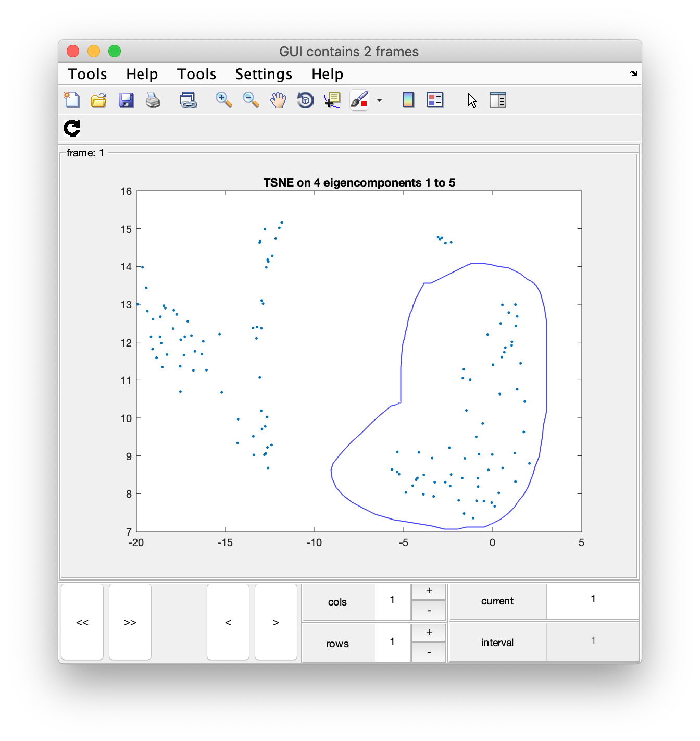Increase cols with the plus button
This screenshot has width=700, height=741.
429,591
